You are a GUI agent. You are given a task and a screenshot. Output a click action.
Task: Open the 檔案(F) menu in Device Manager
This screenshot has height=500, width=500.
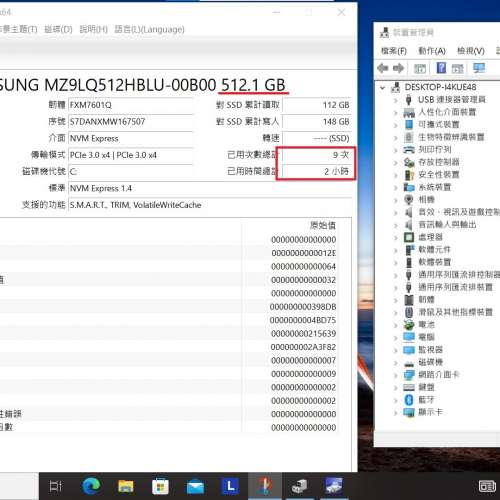click(x=394, y=51)
